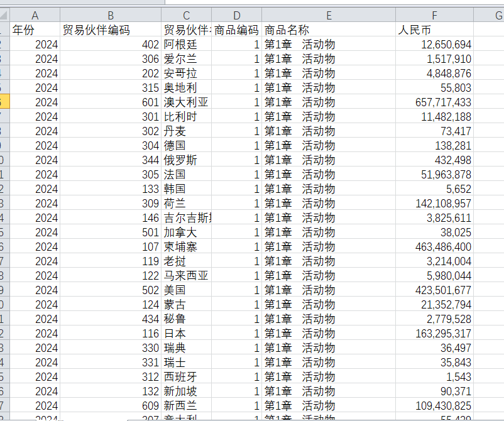Click the amount 51,963,878

coord(434,174)
